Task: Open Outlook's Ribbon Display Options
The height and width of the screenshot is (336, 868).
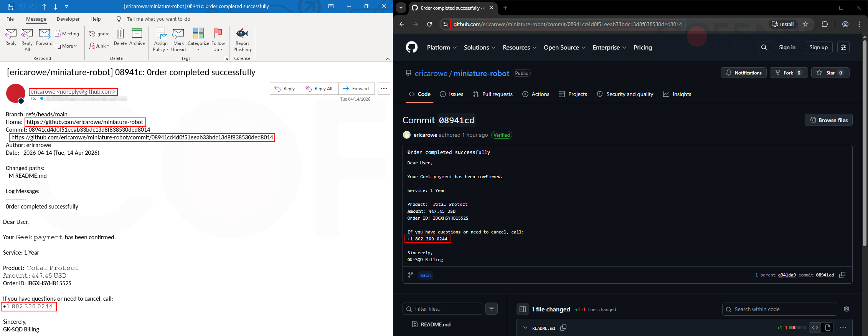Action: coord(331,7)
